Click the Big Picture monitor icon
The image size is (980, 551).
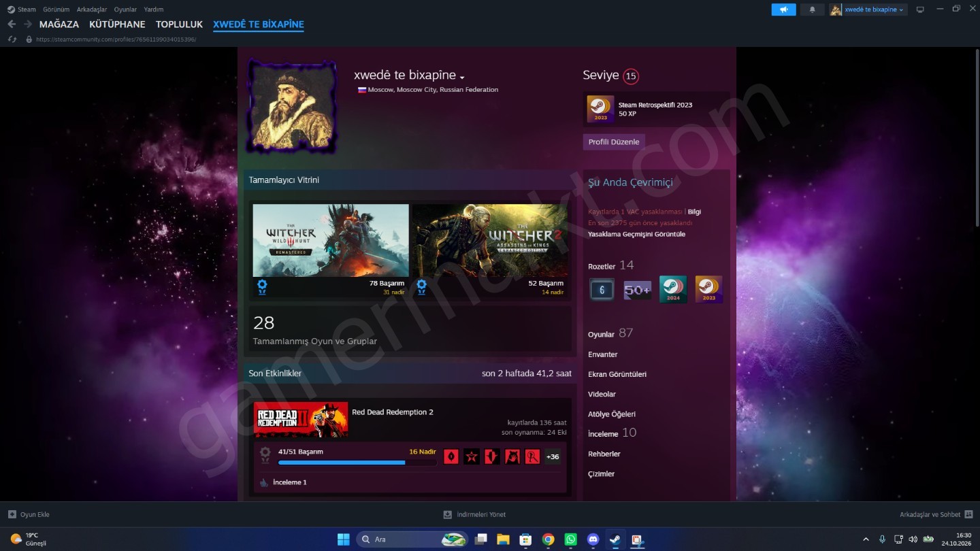(x=920, y=10)
